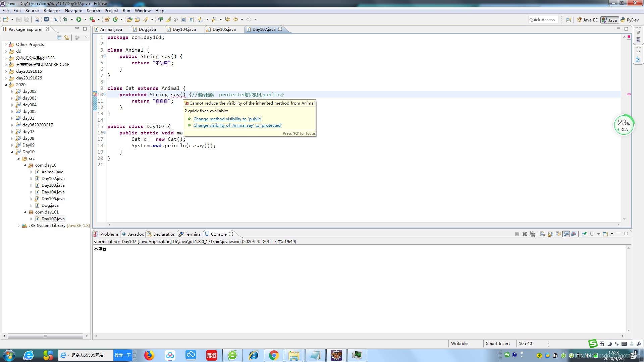Toggle Scroll Lock in Console

click(550, 234)
